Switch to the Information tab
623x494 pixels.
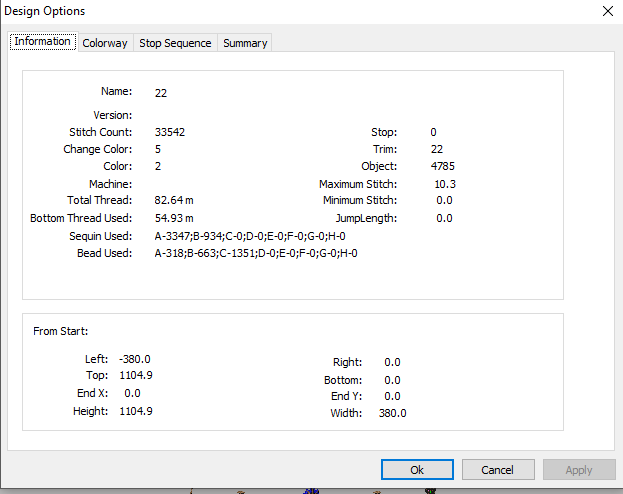tap(43, 41)
